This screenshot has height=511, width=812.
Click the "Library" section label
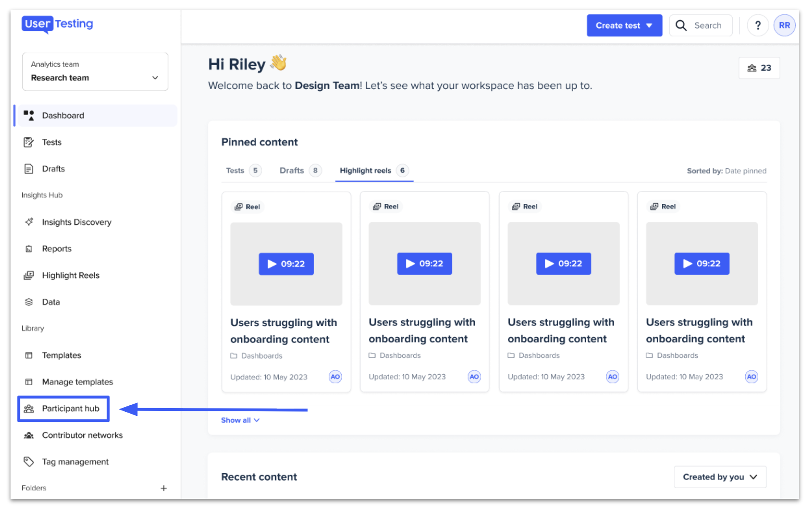[33, 328]
